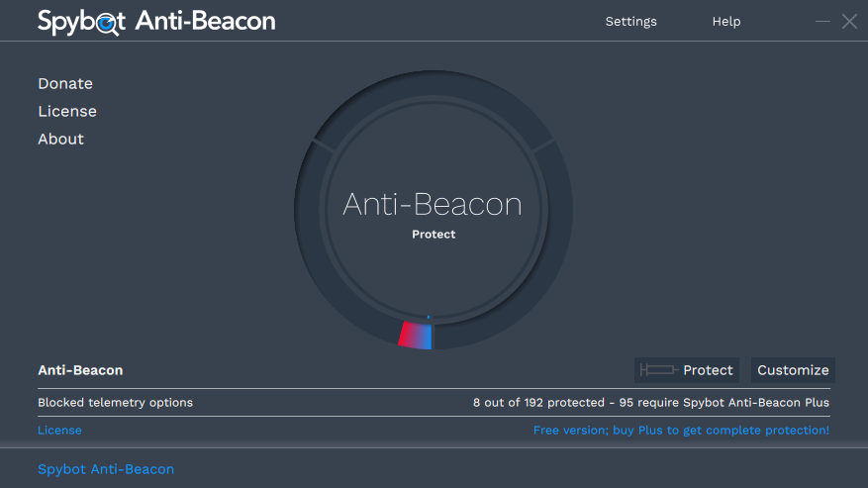
Task: Open the 'buy Plus to get complete protection' link
Action: click(681, 431)
